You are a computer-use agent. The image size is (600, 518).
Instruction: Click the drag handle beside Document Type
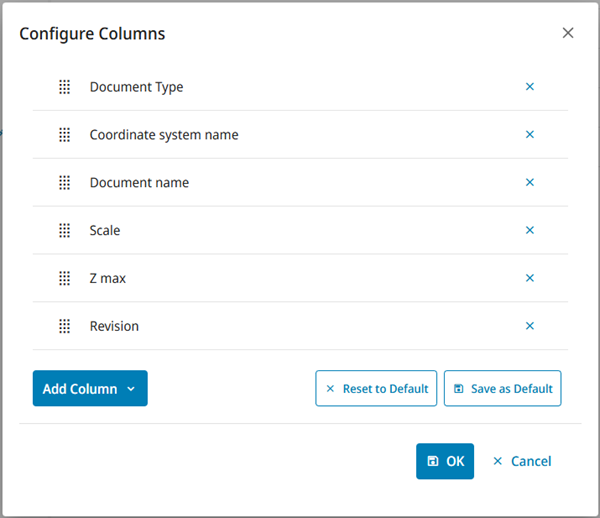pyautogui.click(x=64, y=87)
